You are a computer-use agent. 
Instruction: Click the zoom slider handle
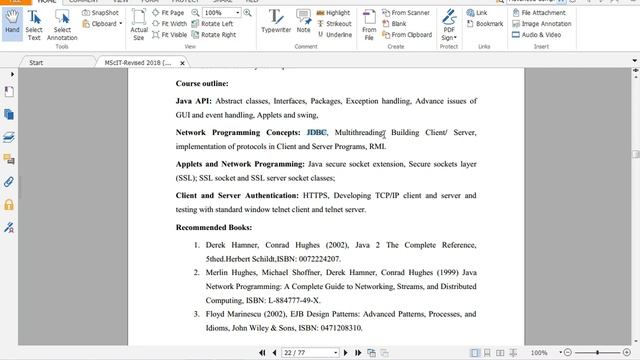[597, 352]
